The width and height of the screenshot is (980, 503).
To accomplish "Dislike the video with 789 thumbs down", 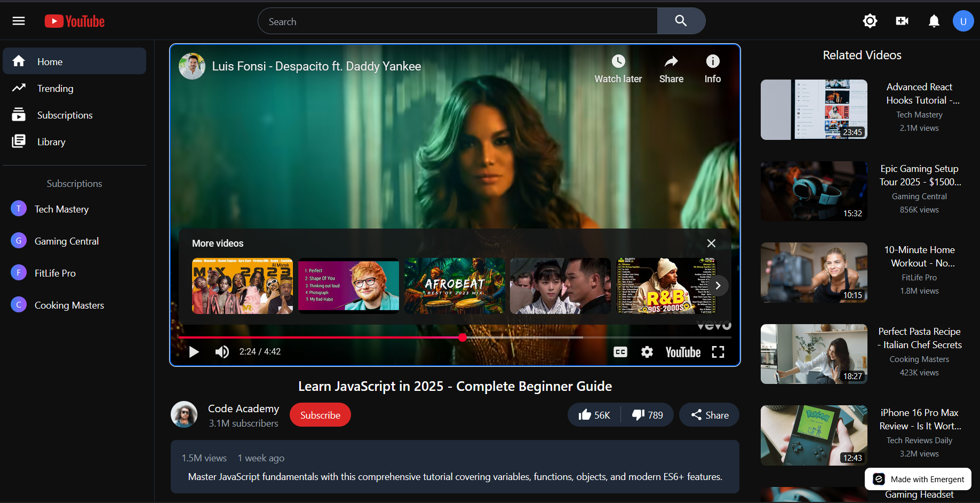I will (648, 415).
